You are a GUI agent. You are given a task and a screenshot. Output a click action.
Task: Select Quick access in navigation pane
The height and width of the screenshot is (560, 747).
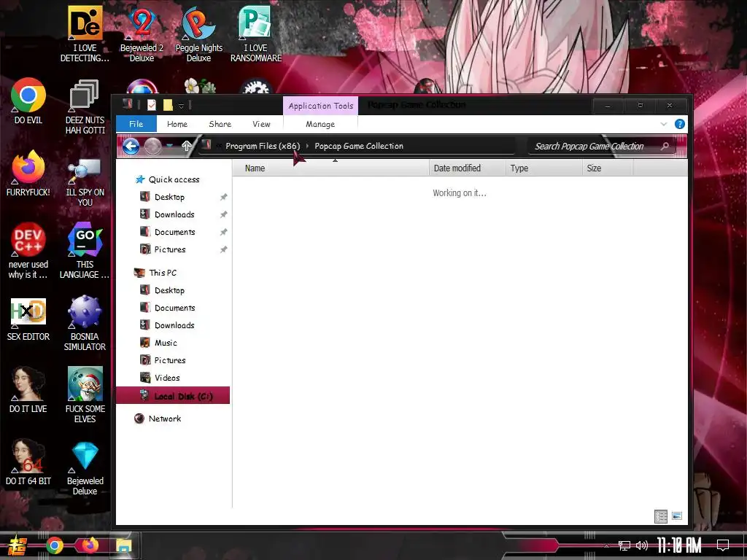point(174,179)
